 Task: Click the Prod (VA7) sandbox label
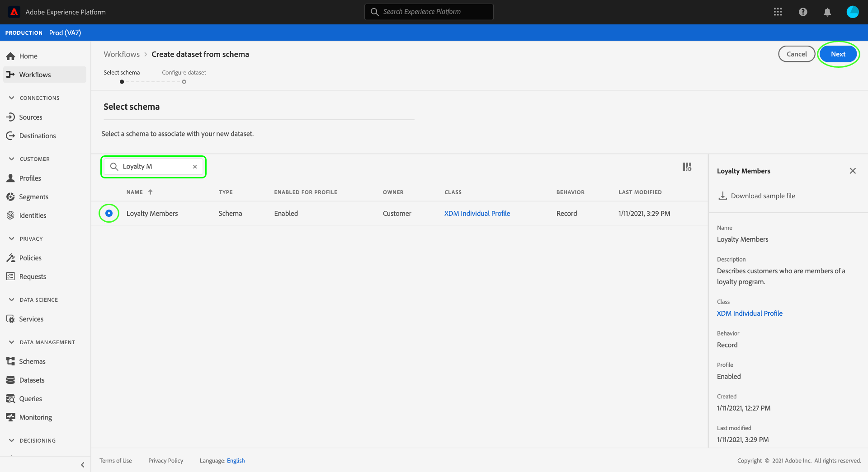point(65,33)
